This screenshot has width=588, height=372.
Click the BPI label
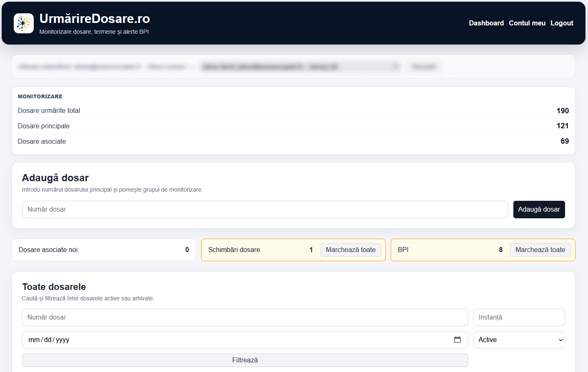(403, 250)
